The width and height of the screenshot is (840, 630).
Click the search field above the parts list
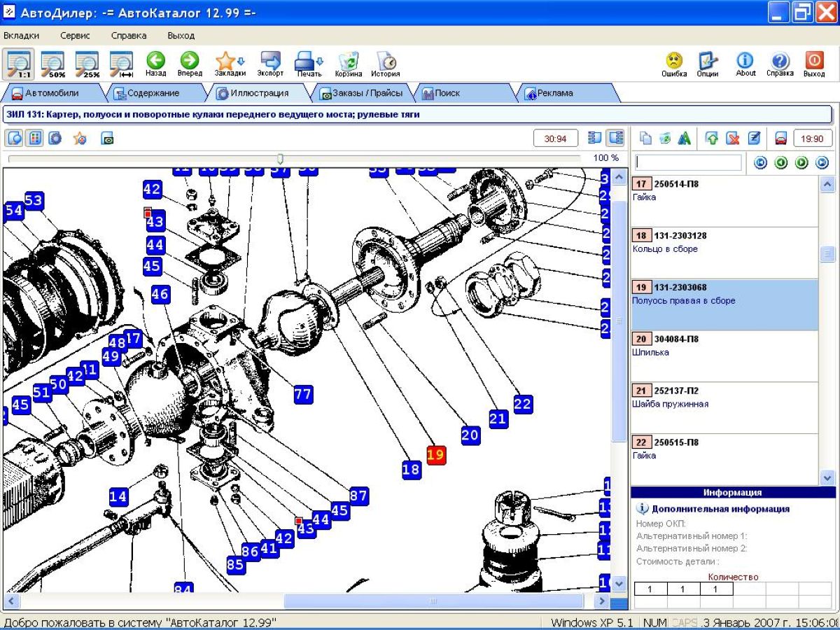688,162
